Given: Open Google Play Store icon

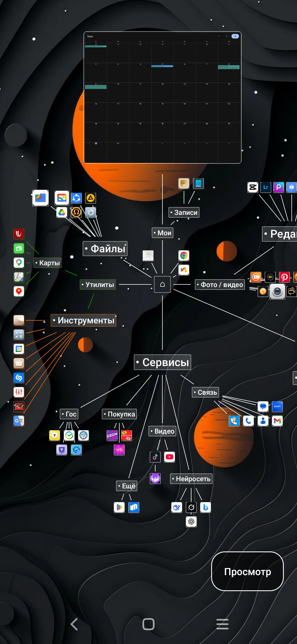Looking at the screenshot, I should (119, 507).
